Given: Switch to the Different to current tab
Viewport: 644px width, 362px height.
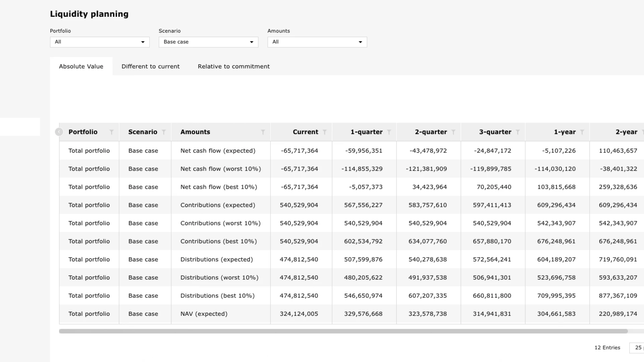Looking at the screenshot, I should 150,66.
